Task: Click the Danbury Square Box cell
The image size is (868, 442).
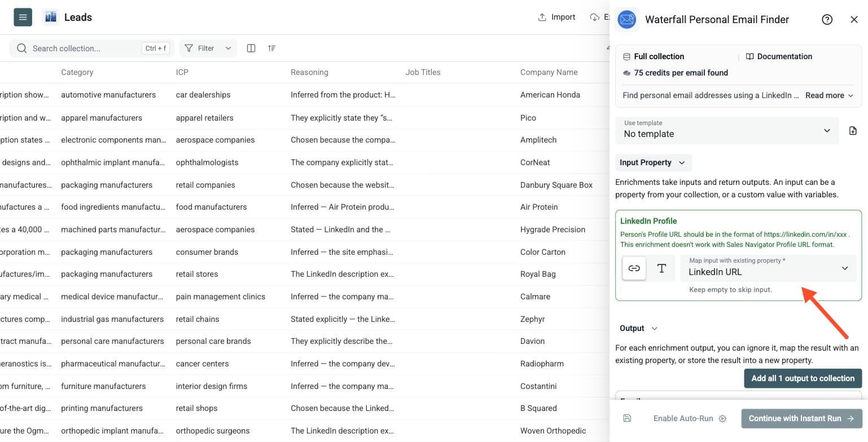Action: [x=556, y=185]
